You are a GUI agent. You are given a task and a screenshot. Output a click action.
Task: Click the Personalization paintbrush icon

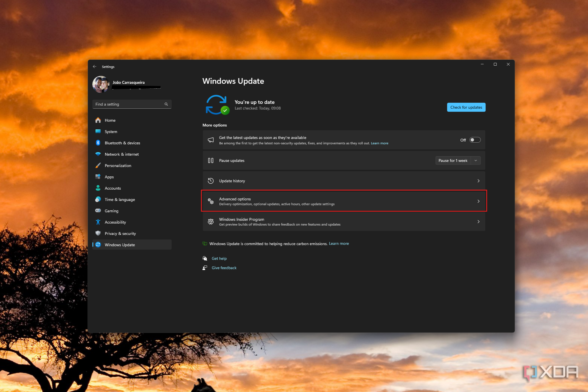pyautogui.click(x=98, y=165)
